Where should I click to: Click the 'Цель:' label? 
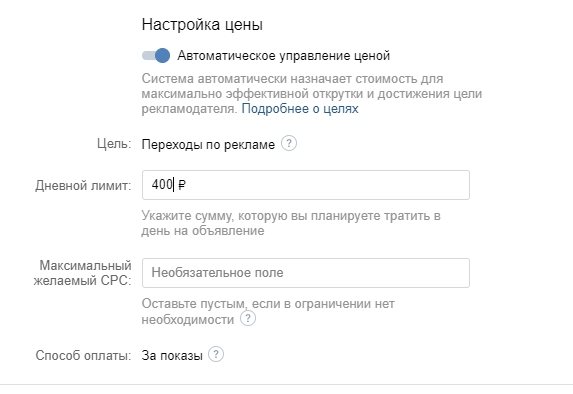(114, 144)
